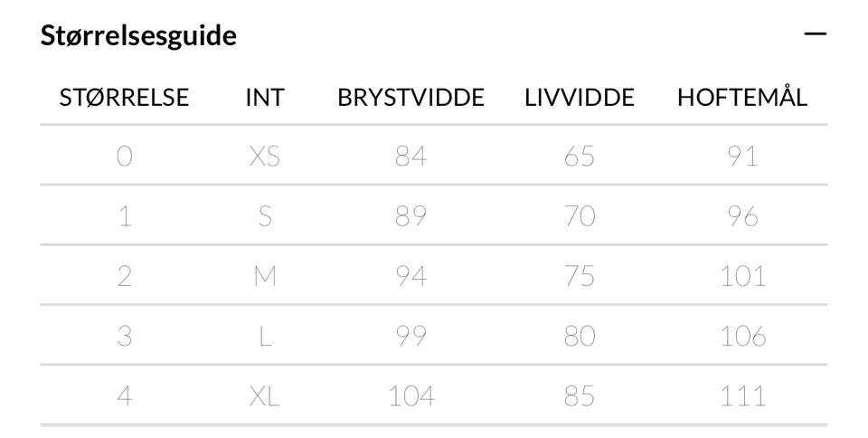
Task: Select the XL size cell
Action: coord(264,395)
